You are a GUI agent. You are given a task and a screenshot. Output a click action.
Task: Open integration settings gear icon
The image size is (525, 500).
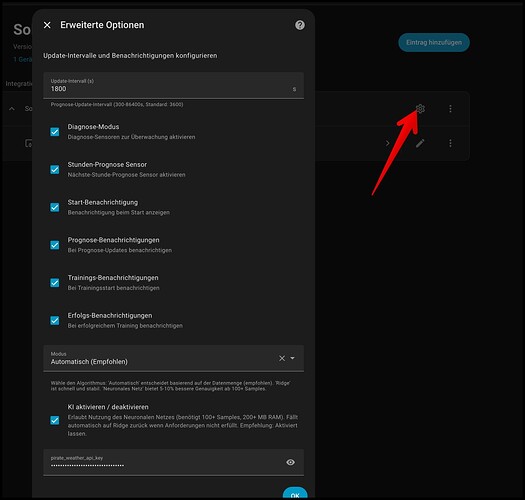coord(420,109)
